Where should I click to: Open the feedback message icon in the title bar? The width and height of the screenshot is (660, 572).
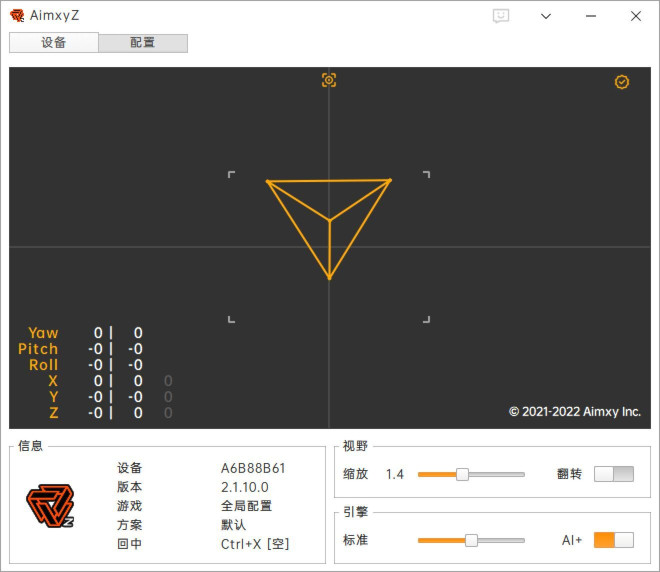[x=501, y=16]
